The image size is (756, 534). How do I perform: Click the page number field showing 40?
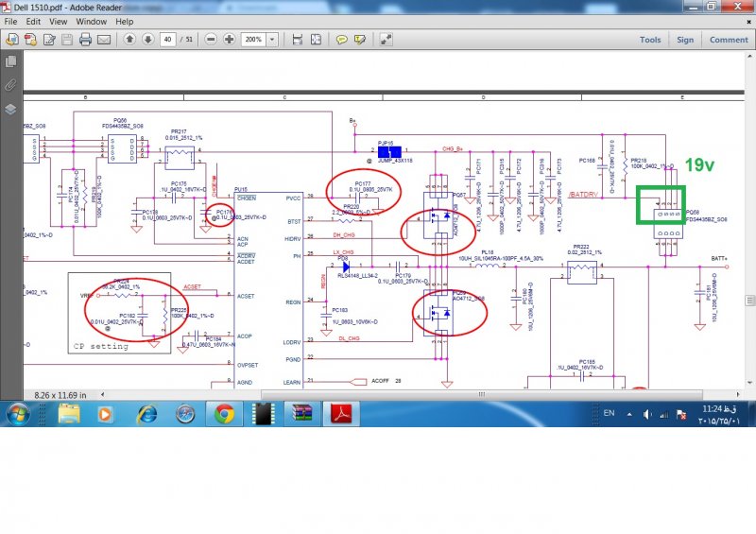pos(167,40)
